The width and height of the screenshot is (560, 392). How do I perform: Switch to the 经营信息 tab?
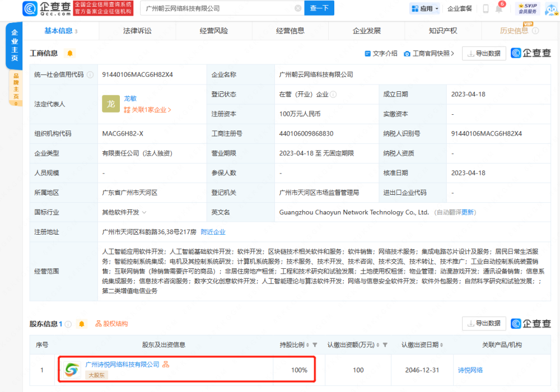pos(290,31)
